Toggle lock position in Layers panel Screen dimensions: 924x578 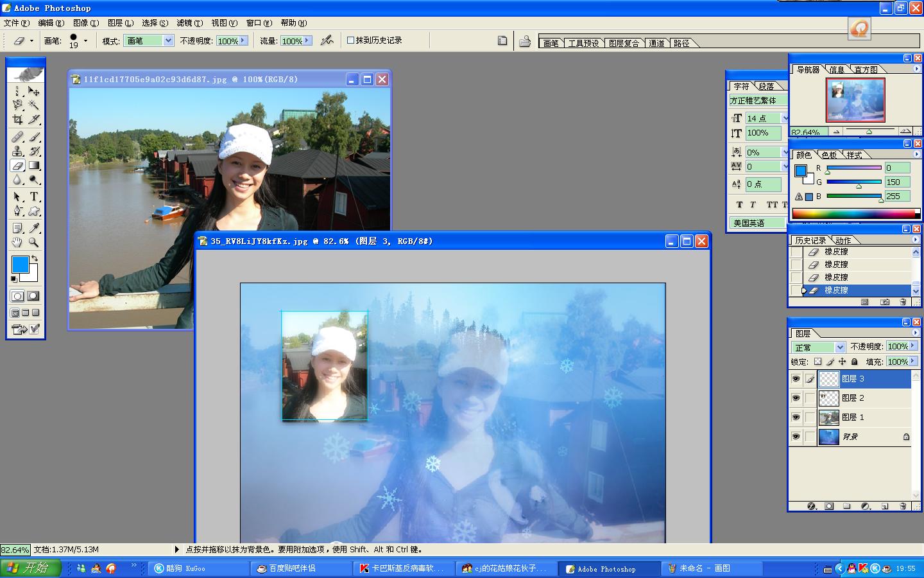(x=842, y=362)
